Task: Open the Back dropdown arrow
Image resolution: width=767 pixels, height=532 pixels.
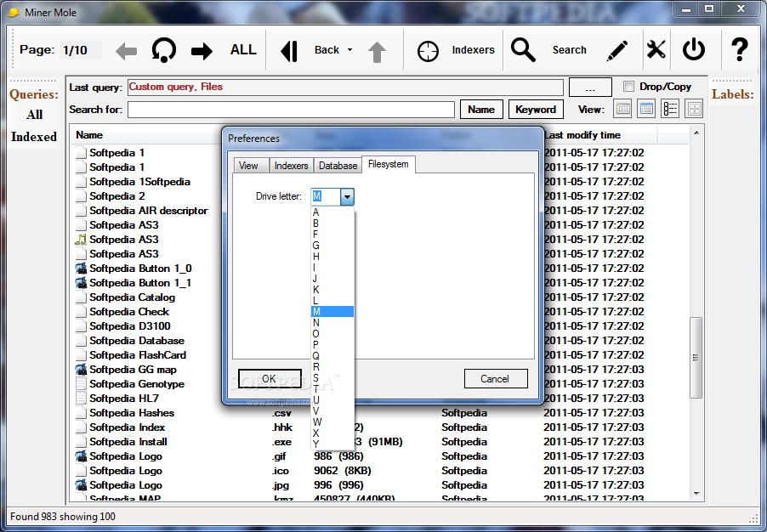Action: click(x=349, y=50)
